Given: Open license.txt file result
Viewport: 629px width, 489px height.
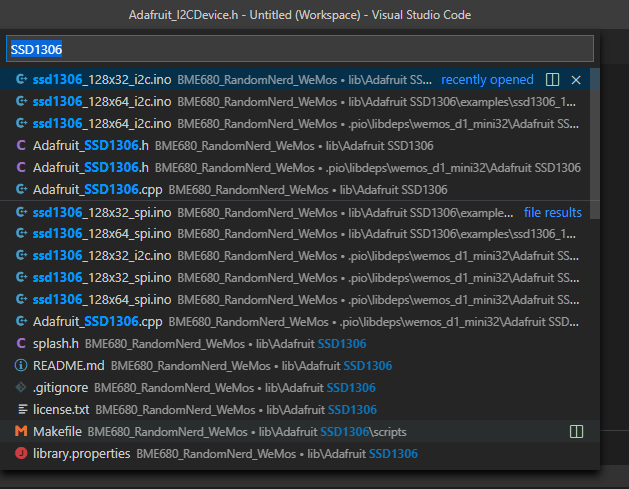Looking at the screenshot, I should click(x=300, y=410).
